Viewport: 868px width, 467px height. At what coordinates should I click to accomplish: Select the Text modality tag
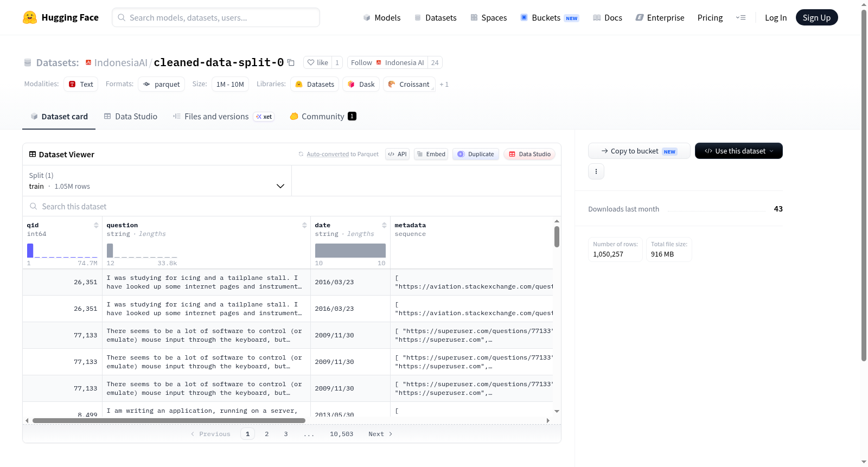pyautogui.click(x=81, y=84)
